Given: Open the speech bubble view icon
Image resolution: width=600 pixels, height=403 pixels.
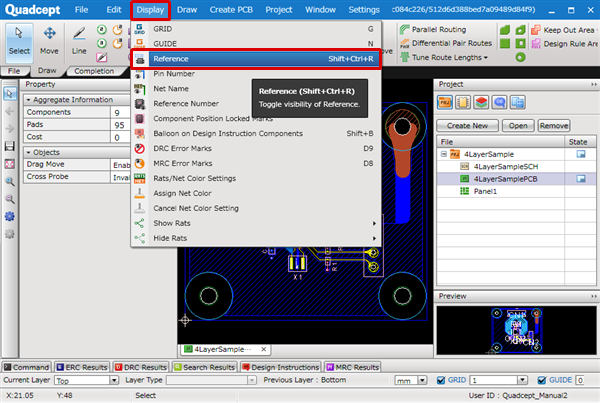Looking at the screenshot, I should click(x=499, y=103).
